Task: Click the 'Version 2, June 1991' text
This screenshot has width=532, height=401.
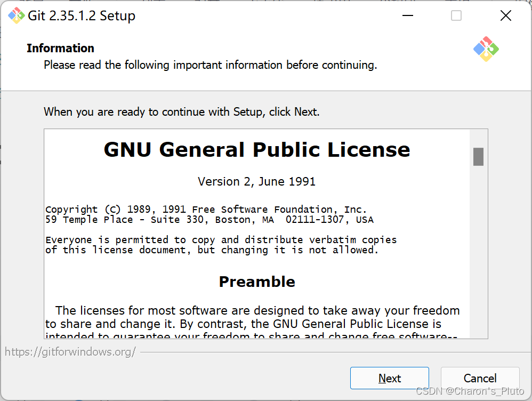Action: 257,182
